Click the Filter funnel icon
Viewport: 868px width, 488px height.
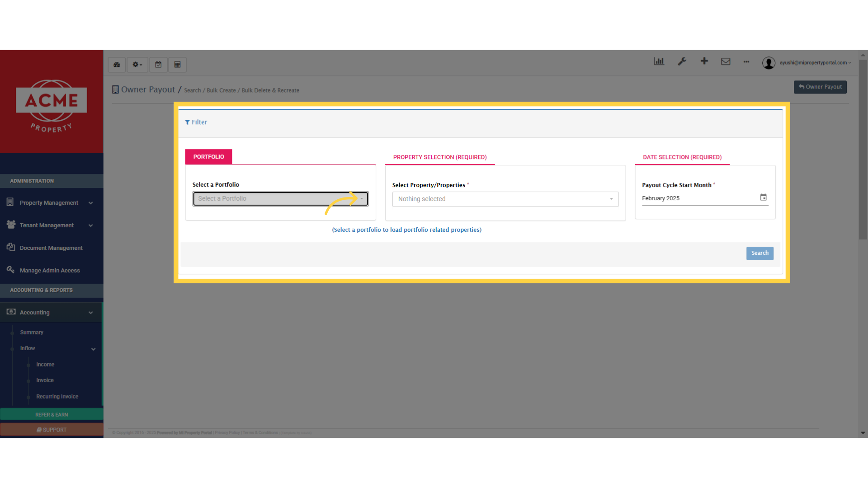tap(187, 122)
